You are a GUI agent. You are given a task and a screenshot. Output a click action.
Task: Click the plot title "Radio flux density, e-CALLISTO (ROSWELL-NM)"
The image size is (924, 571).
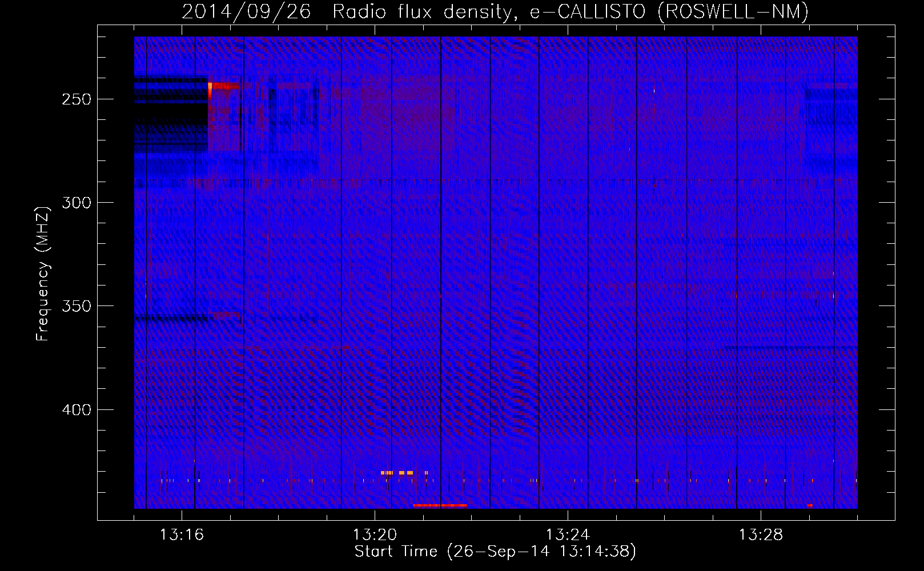[x=571, y=11]
